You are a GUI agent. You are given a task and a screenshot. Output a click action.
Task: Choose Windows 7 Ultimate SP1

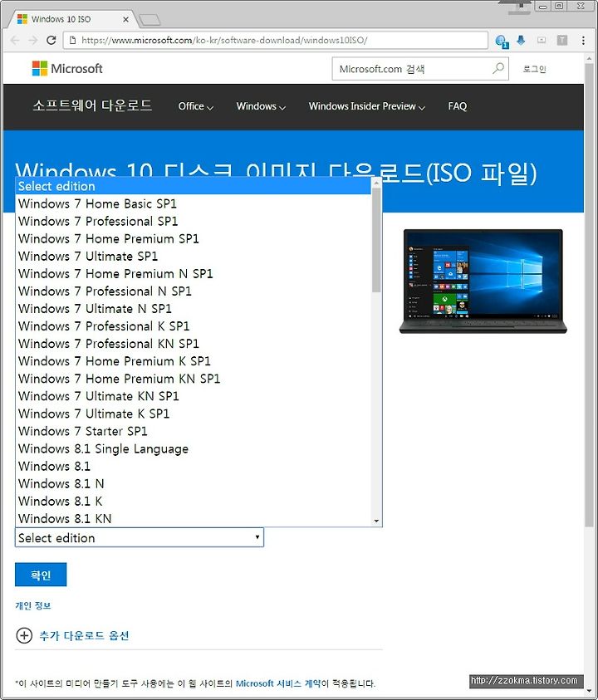(x=193, y=256)
